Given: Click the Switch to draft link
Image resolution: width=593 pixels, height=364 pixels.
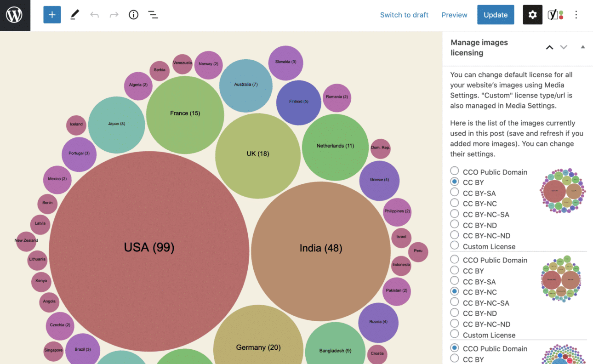Looking at the screenshot, I should [404, 14].
